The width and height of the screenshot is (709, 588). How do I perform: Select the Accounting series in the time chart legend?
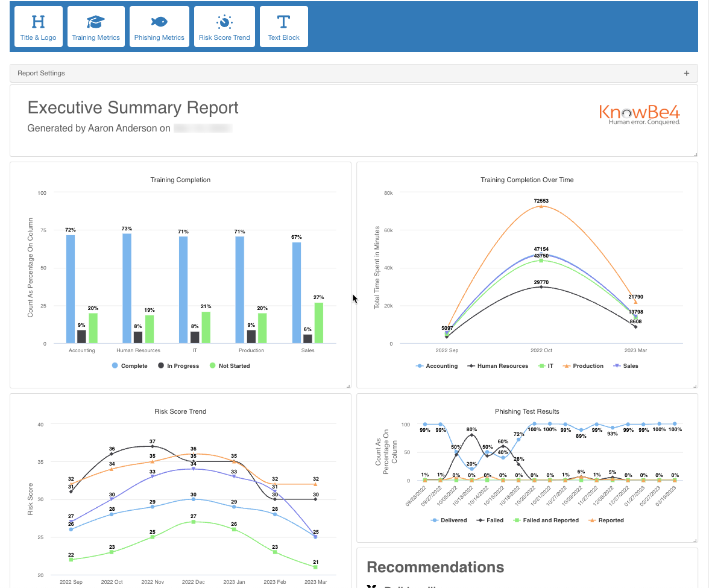coord(436,365)
